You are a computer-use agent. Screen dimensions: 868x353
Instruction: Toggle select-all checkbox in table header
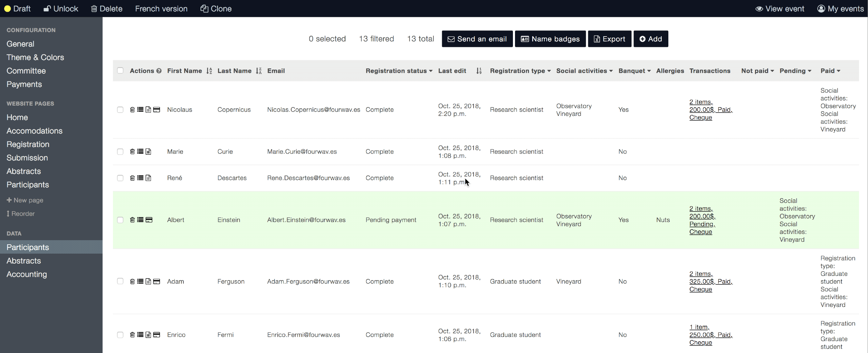(x=120, y=70)
